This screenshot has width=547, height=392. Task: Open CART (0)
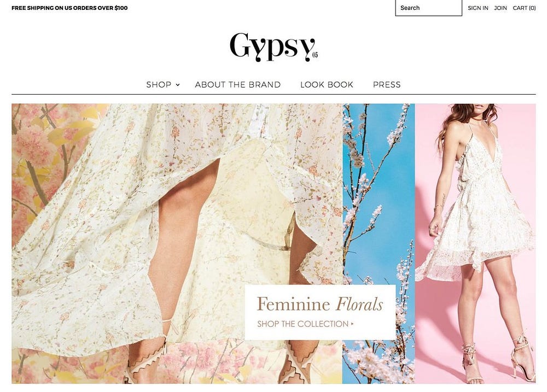pos(525,8)
